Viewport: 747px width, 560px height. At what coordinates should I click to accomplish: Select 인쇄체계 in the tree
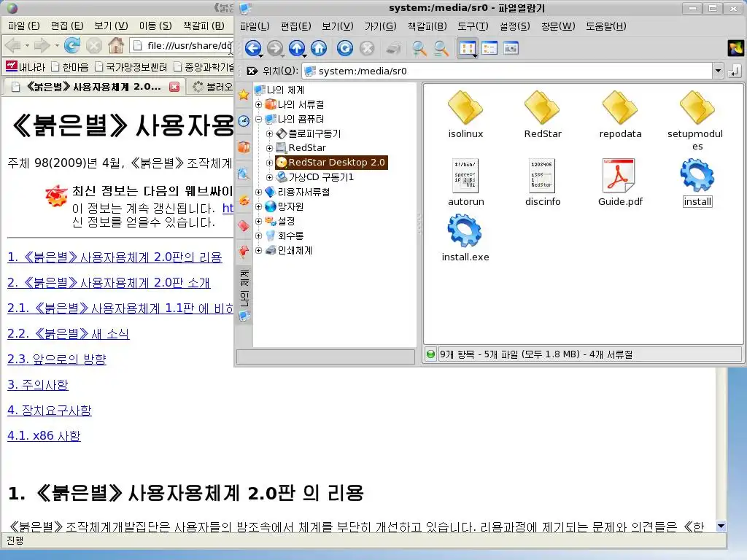pos(295,251)
